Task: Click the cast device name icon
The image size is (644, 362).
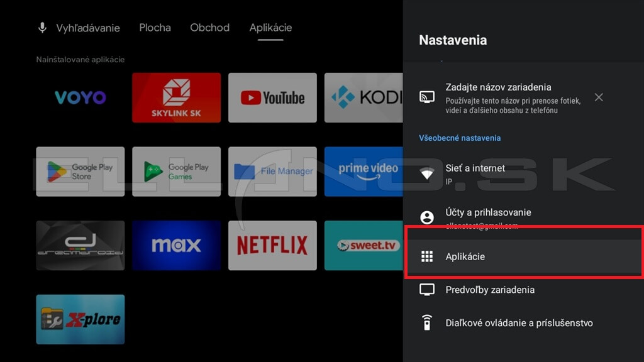Action: pyautogui.click(x=427, y=97)
